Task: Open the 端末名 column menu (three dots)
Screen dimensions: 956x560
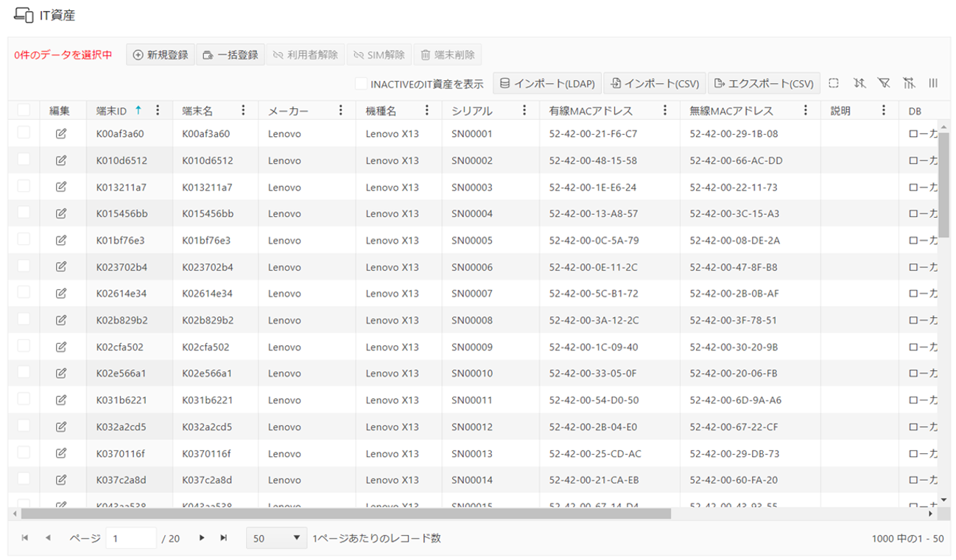Action: click(x=244, y=110)
